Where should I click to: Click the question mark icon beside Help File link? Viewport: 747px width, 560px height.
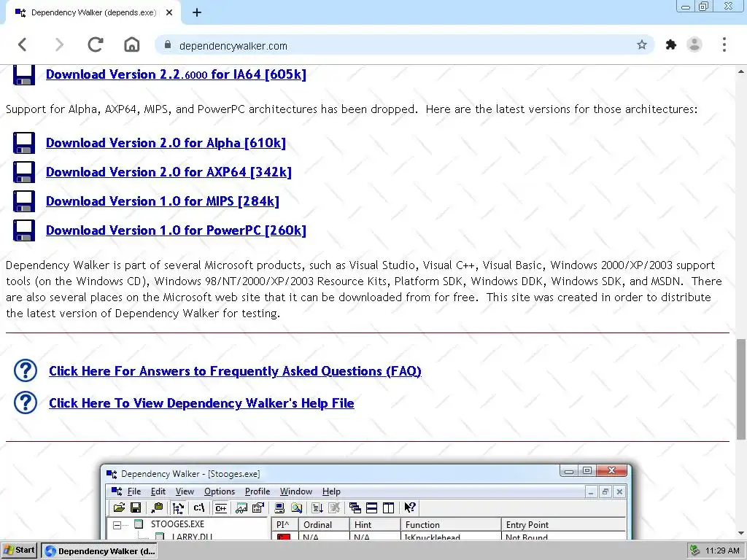point(26,402)
